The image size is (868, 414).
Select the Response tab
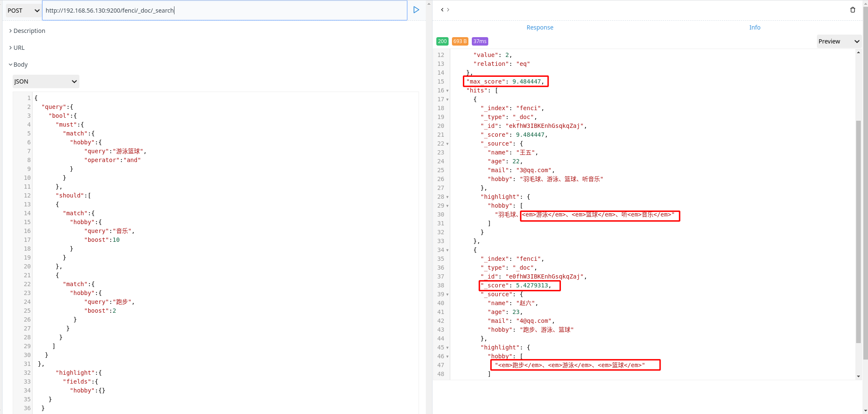click(x=539, y=27)
